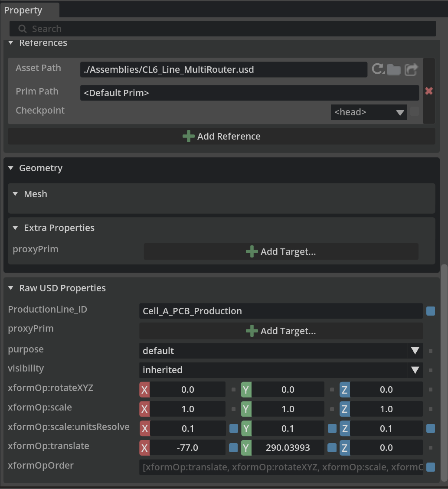This screenshot has width=448, height=489.
Task: Click the Add Reference button
Action: pos(222,137)
